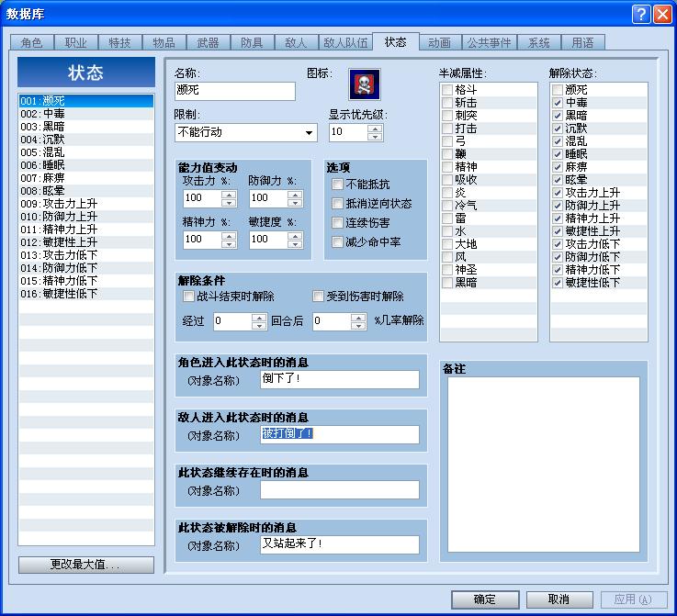Image resolution: width=677 pixels, height=616 pixels.
Task: Click the 攻击力 % value field
Action: coord(202,198)
